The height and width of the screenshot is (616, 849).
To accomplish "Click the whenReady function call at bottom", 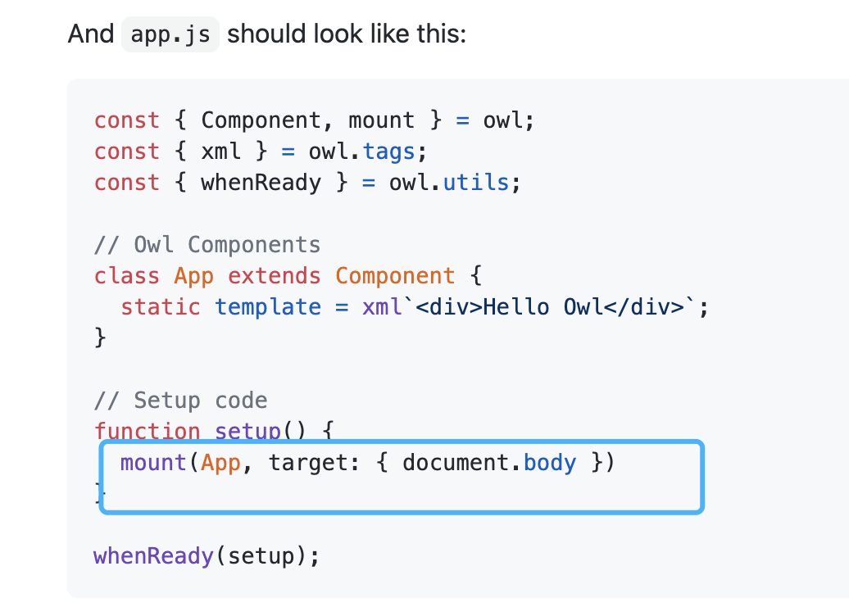I will pyautogui.click(x=152, y=556).
